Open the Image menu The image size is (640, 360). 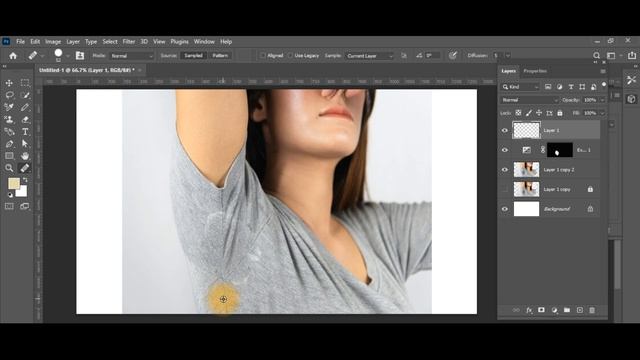tap(53, 42)
